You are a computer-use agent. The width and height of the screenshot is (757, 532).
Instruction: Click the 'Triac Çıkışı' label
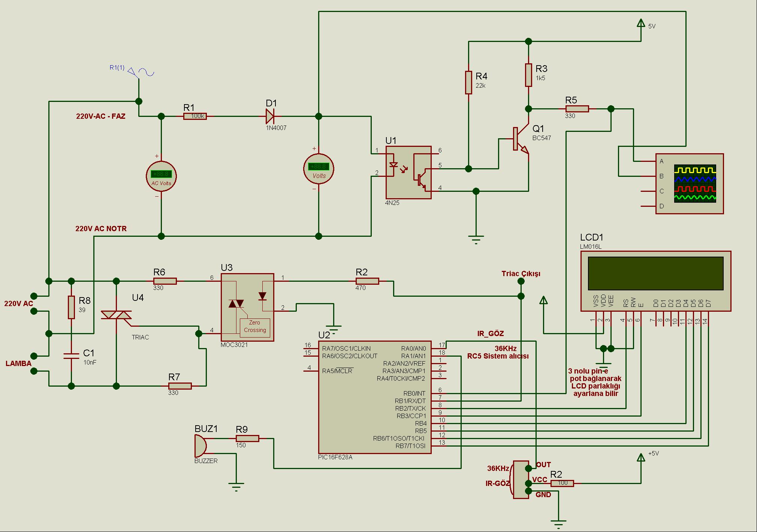(x=521, y=274)
